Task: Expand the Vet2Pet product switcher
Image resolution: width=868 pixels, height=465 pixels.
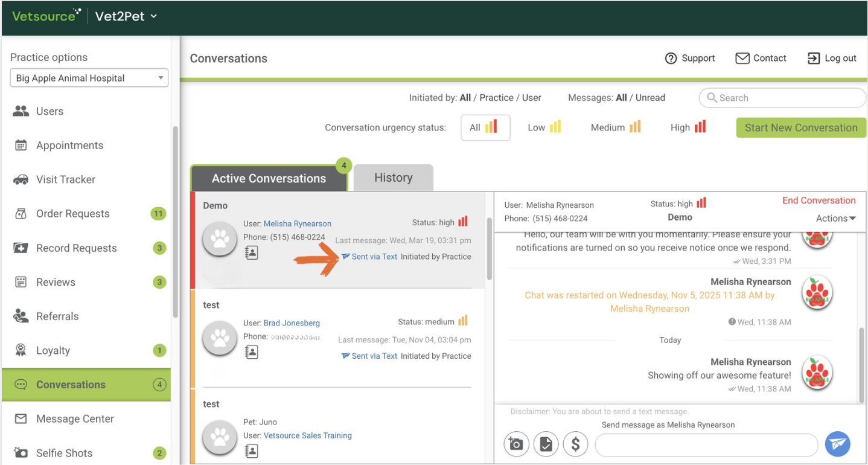Action: click(x=126, y=16)
